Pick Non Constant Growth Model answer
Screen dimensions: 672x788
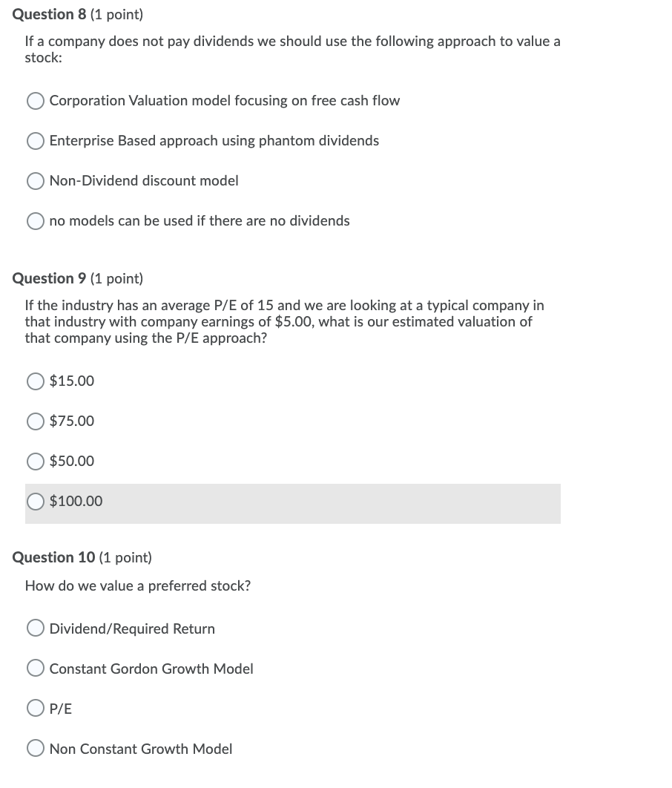point(35,748)
